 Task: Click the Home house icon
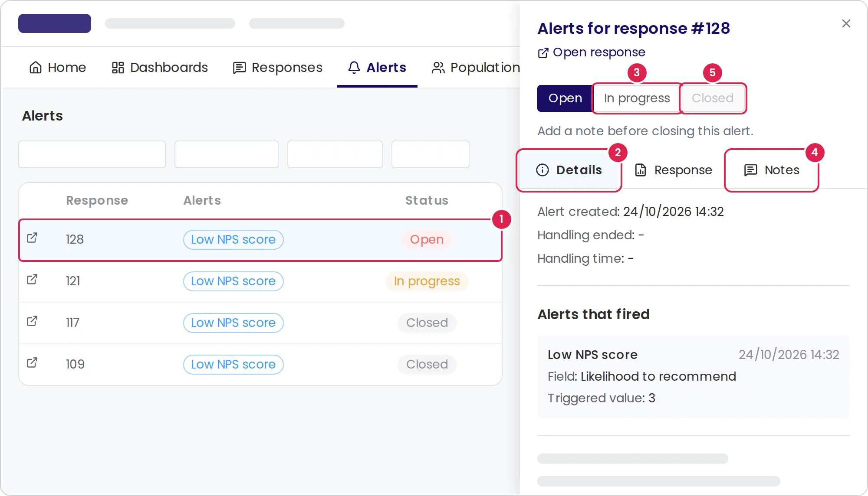pyautogui.click(x=36, y=67)
